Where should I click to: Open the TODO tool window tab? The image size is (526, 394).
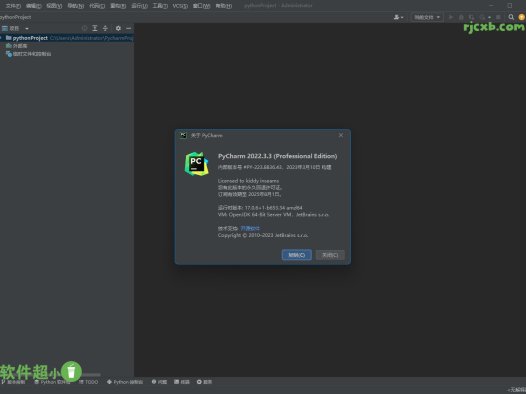89,382
